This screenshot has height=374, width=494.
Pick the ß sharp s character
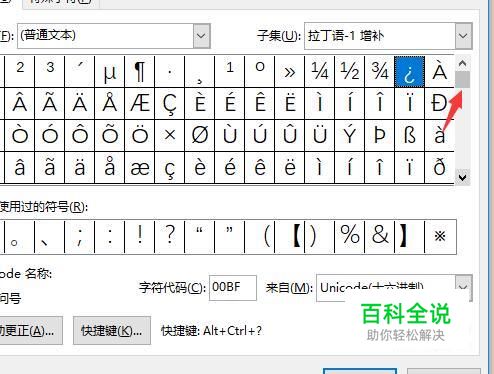point(410,135)
